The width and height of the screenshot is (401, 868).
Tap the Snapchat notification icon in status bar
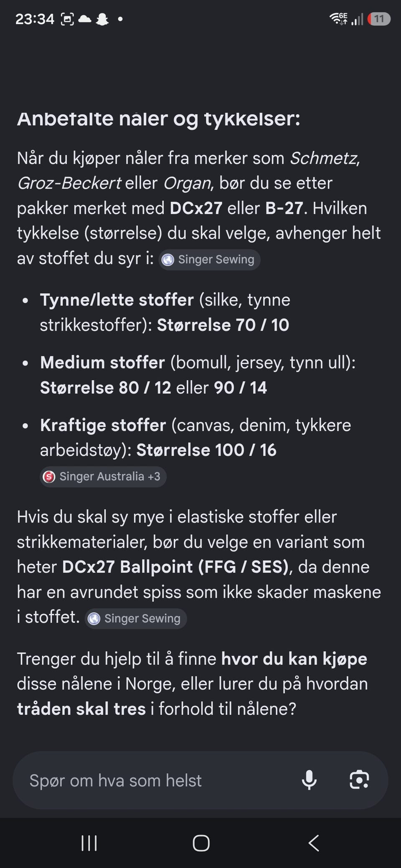click(102, 19)
